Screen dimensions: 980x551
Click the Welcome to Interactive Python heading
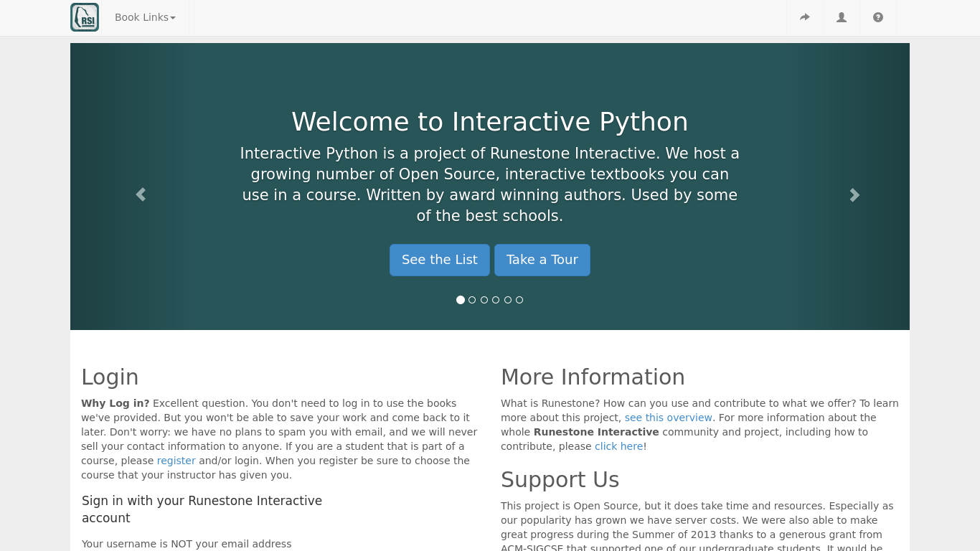[x=490, y=122]
